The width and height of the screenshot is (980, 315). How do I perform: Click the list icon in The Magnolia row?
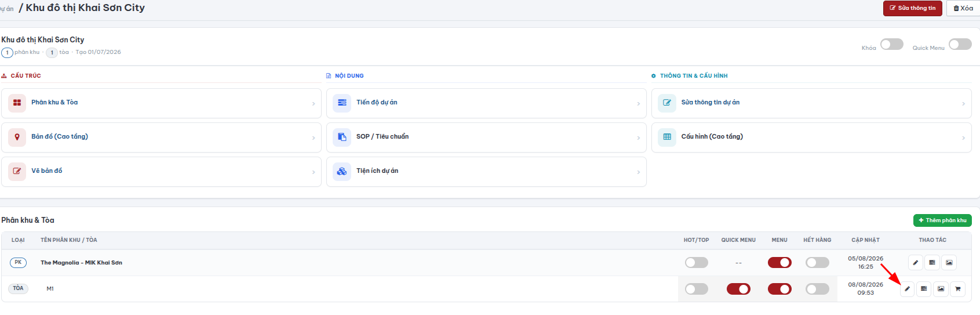932,263
